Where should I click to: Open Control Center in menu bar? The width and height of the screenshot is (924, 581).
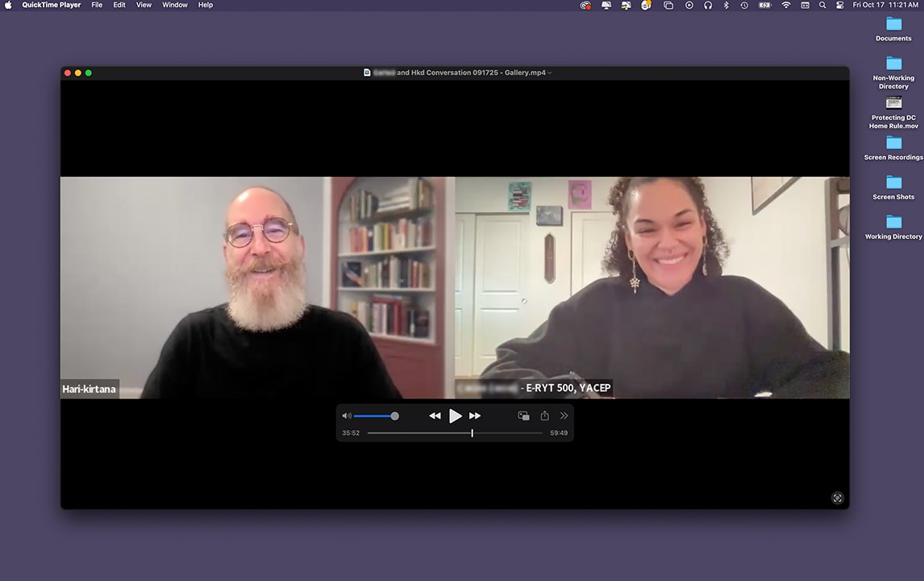[x=839, y=5]
